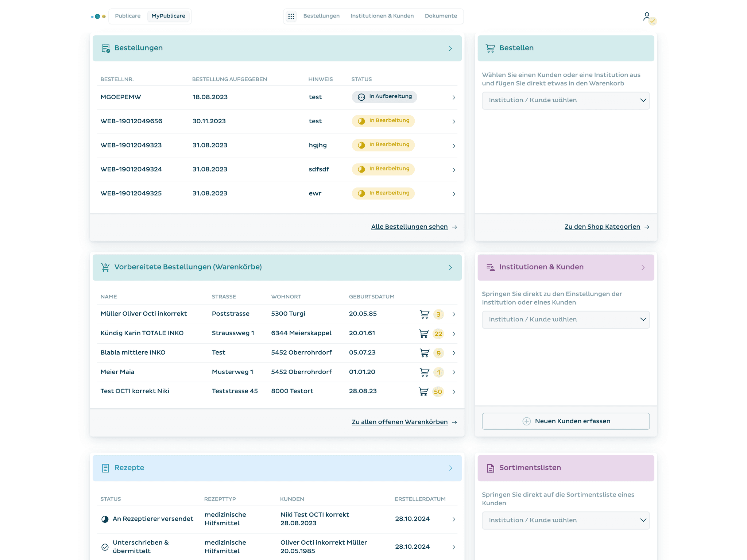The image size is (747, 560).
Task: Click the Erstellerdatum column header
Action: [x=420, y=499]
